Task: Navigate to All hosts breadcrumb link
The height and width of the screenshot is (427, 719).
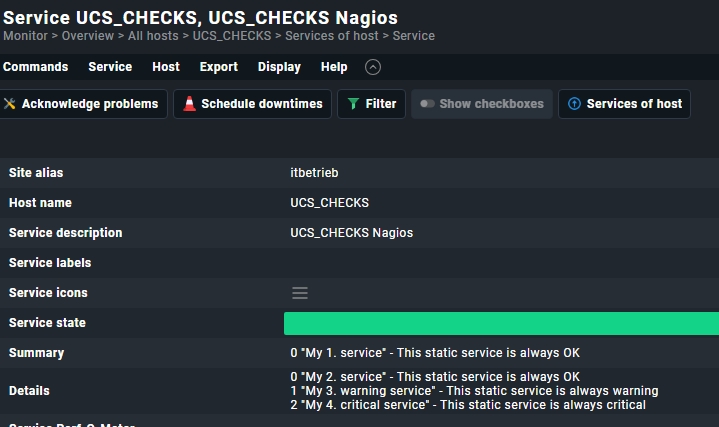Action: coord(153,36)
